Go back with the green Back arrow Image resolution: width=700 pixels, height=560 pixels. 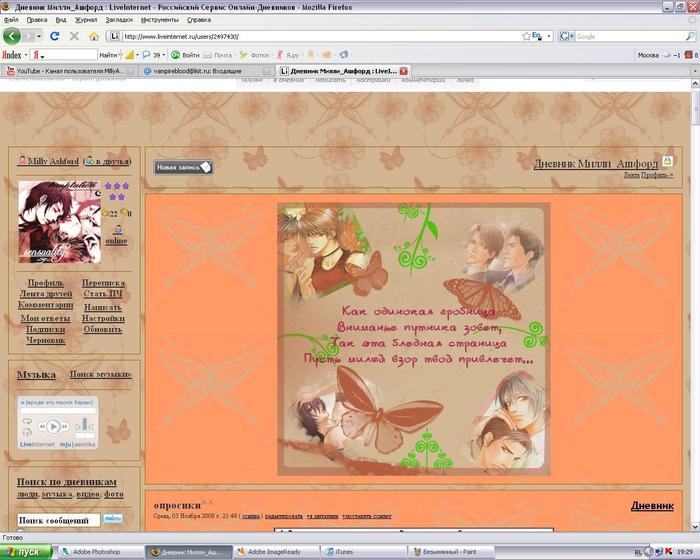click(x=12, y=36)
